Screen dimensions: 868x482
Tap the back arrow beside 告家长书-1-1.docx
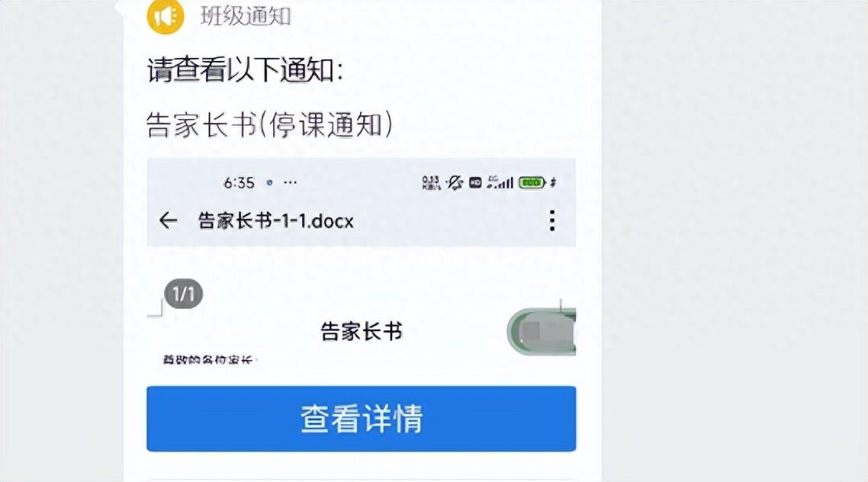pos(168,221)
